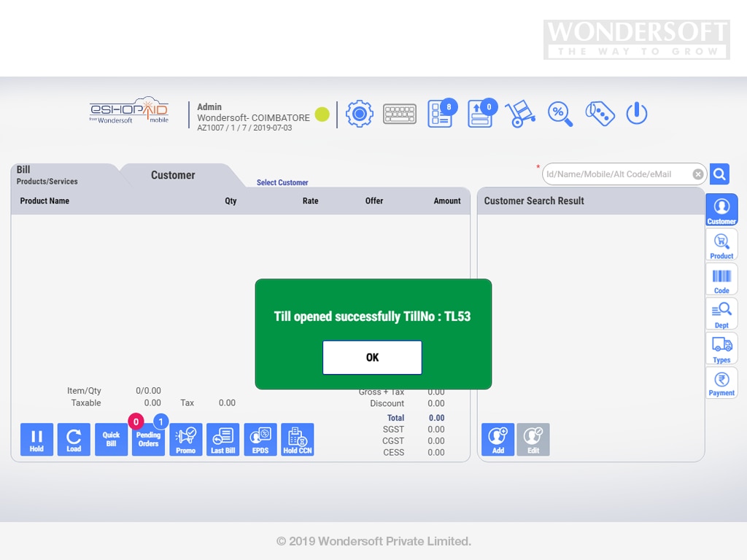Select Payment in the right sidebar
This screenshot has width=747, height=560.
pyautogui.click(x=721, y=383)
